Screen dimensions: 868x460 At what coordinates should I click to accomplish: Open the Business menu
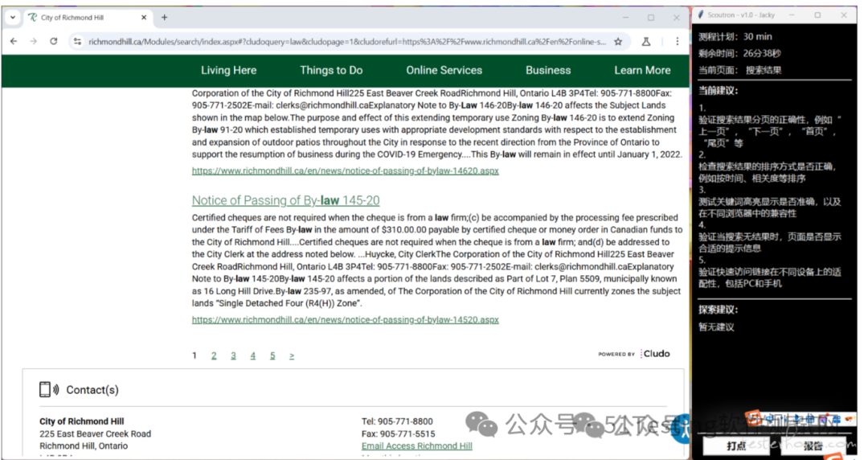click(548, 71)
